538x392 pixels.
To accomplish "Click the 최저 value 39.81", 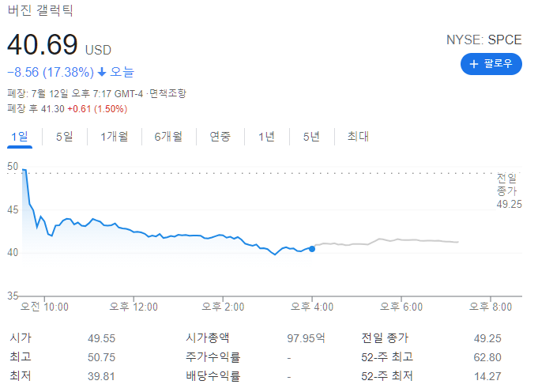I will [101, 376].
